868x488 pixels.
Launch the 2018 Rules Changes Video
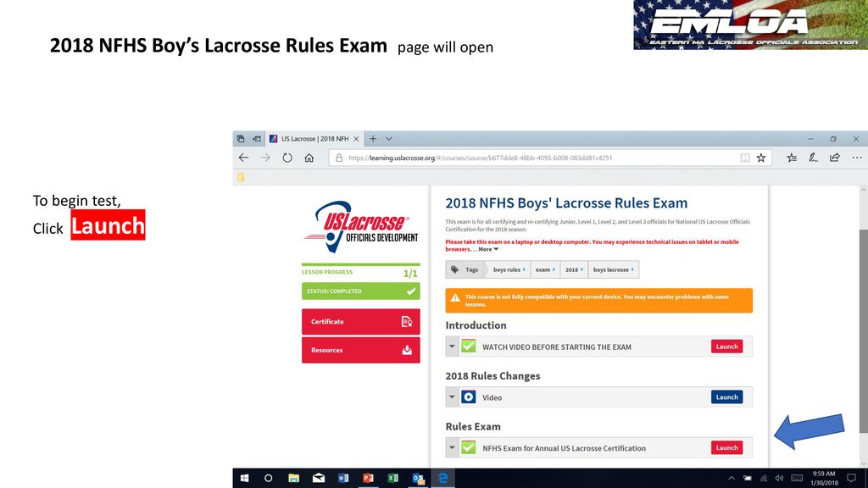click(x=726, y=397)
